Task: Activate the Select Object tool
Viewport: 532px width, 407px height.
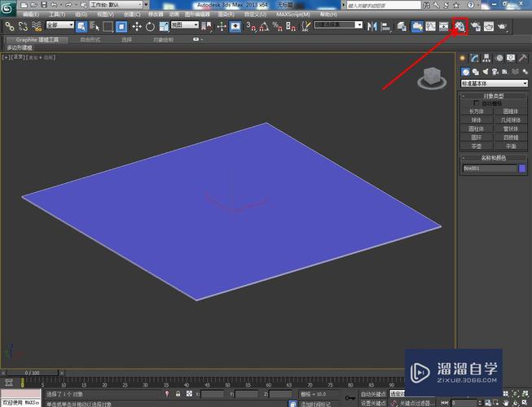Action: click(81, 26)
